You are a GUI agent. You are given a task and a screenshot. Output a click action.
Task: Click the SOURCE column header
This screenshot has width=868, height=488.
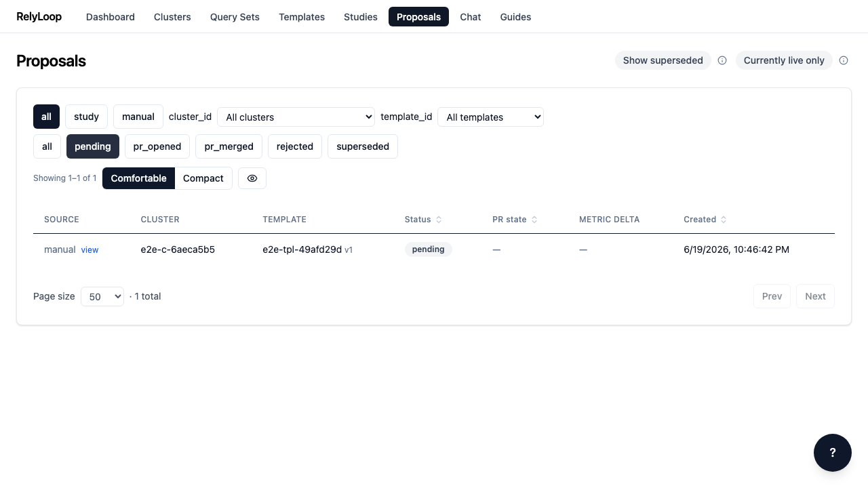(62, 220)
